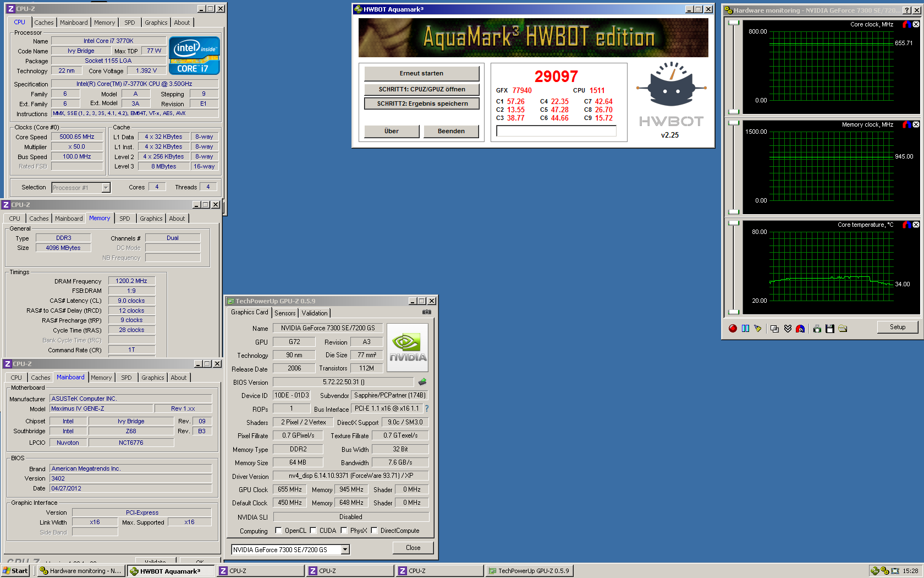This screenshot has width=924, height=578.
Task: Close the Memory clock graph with its X
Action: [x=916, y=124]
